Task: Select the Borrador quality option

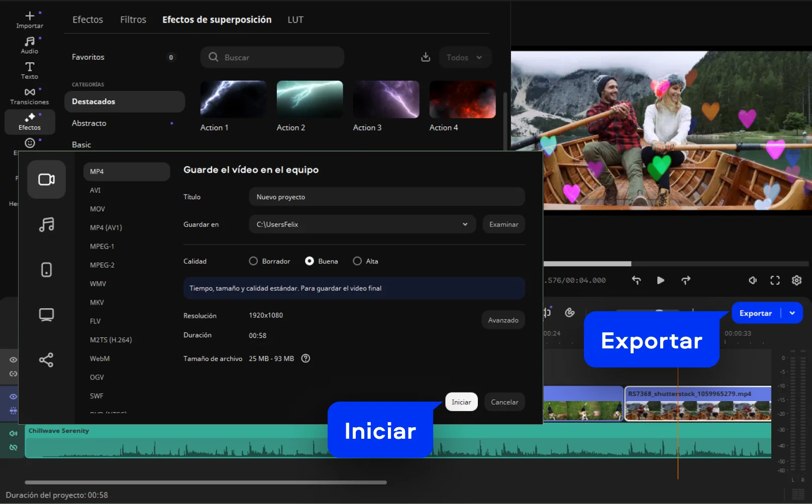Action: tap(253, 261)
